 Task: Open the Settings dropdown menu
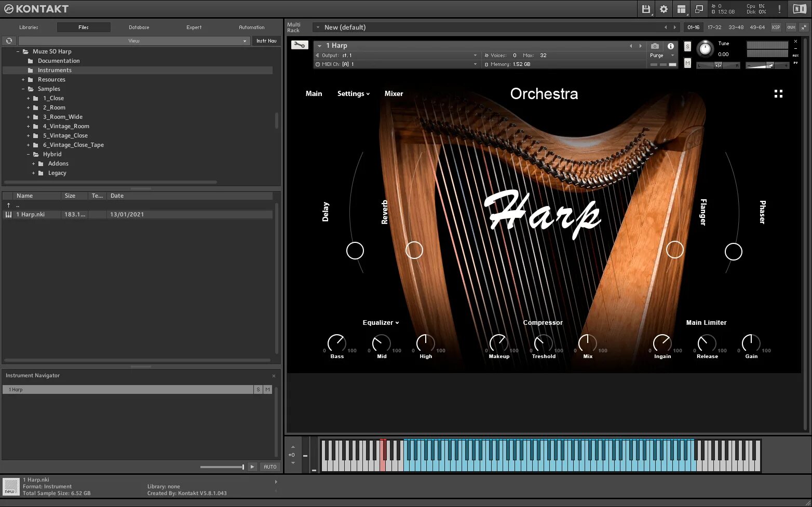click(353, 94)
